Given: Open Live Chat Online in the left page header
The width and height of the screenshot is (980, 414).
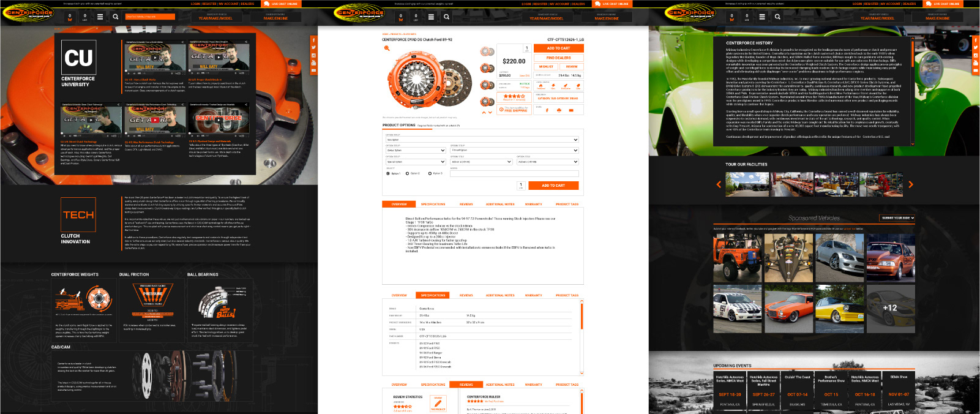Looking at the screenshot, I should tap(281, 4).
